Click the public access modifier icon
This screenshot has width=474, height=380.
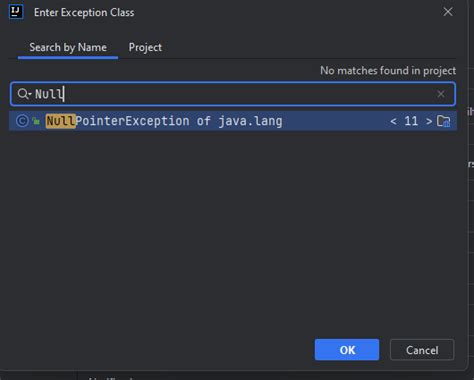click(x=36, y=121)
